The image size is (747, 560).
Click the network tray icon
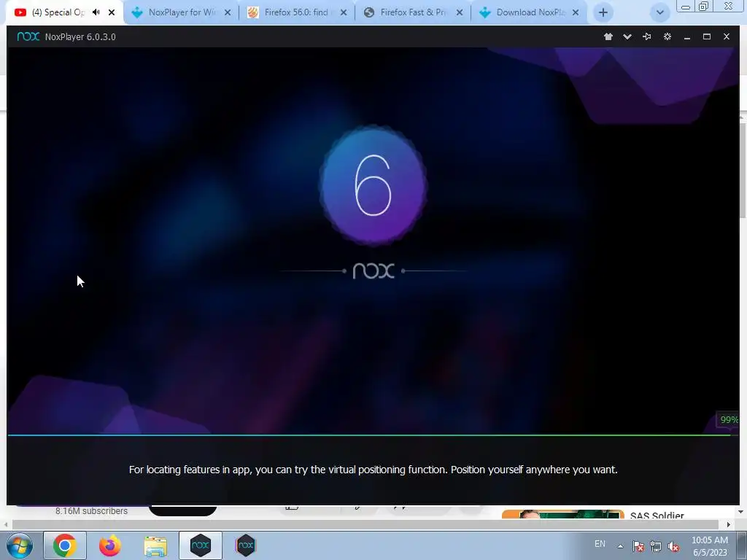[656, 546]
